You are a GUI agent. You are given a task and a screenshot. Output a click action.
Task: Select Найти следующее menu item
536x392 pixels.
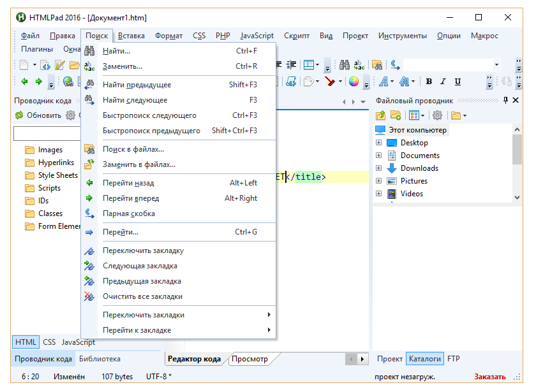click(x=178, y=100)
